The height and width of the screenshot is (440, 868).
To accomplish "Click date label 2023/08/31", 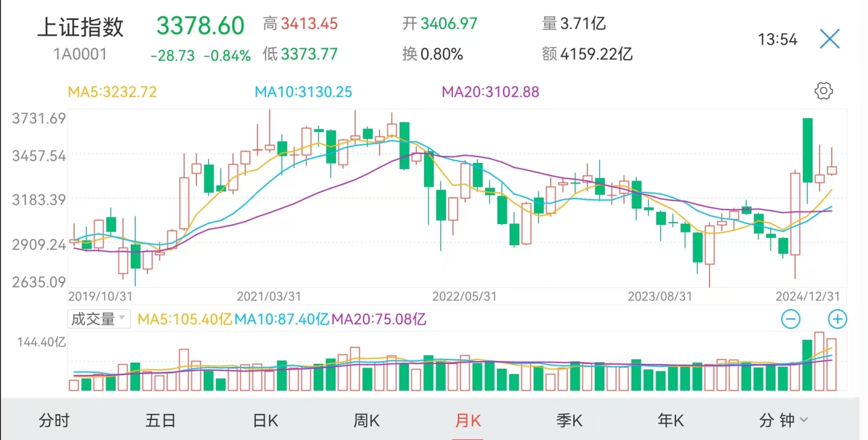I will (660, 296).
